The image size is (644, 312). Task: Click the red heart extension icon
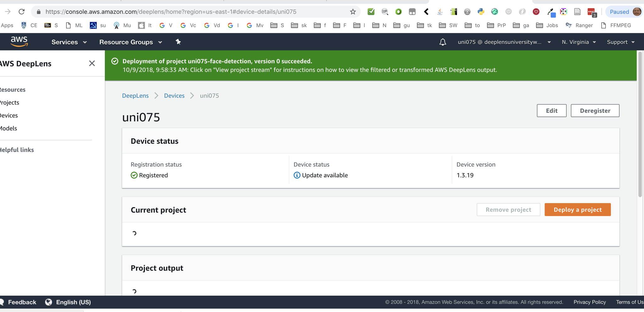[x=536, y=12]
